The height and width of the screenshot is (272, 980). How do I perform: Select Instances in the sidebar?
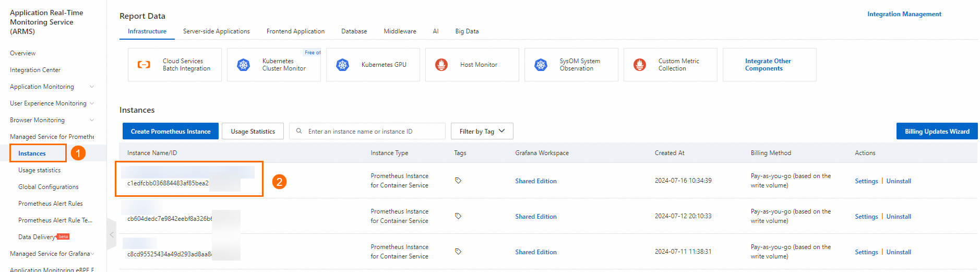32,153
